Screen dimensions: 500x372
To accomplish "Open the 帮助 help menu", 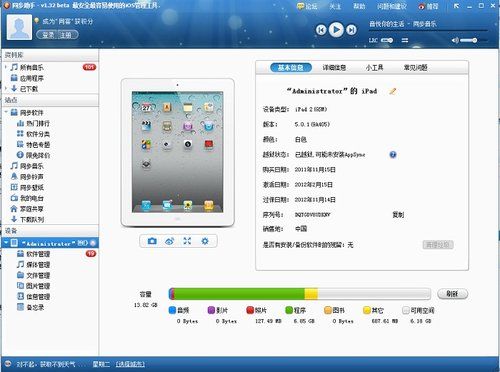I will tap(359, 6).
